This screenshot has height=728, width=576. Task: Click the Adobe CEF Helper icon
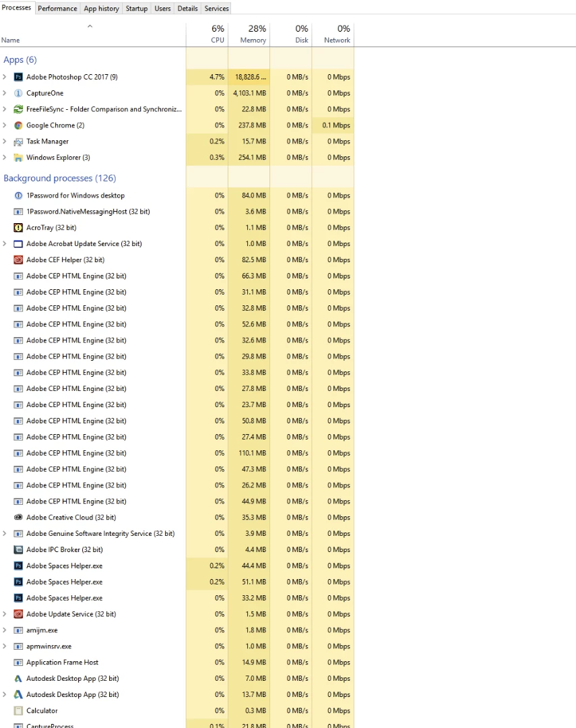click(x=18, y=260)
